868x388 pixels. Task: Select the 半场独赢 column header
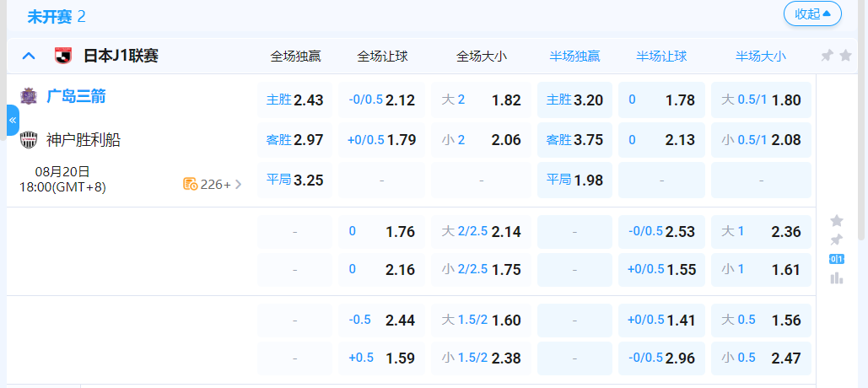574,57
